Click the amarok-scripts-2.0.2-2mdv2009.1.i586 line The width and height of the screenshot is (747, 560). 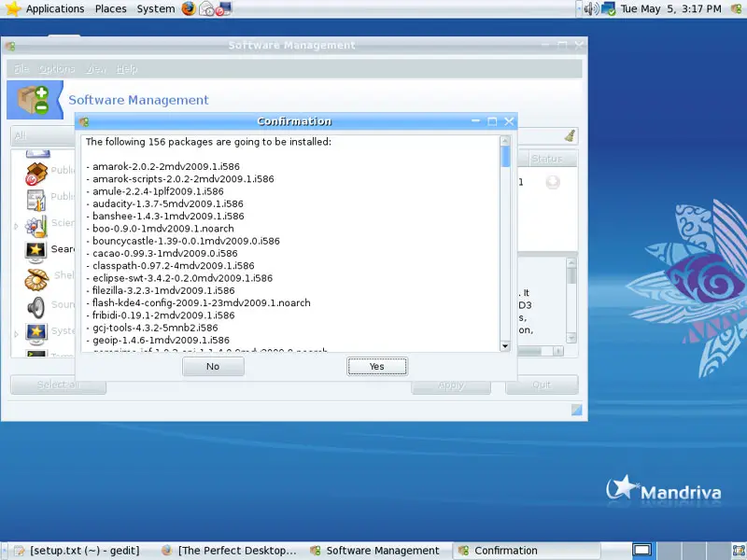(x=180, y=179)
